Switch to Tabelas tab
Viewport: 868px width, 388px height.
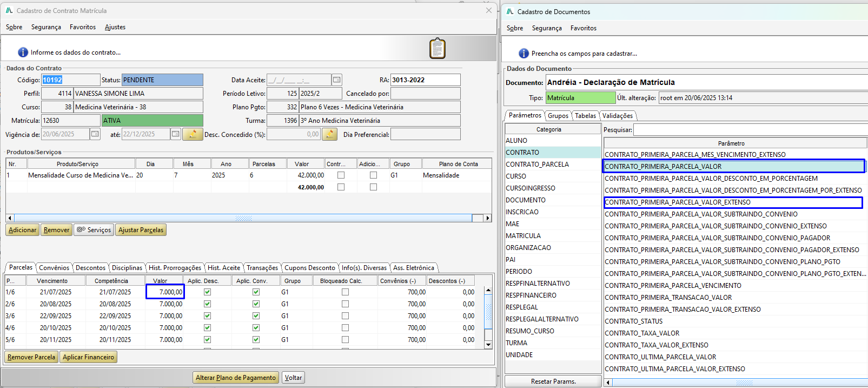[585, 116]
